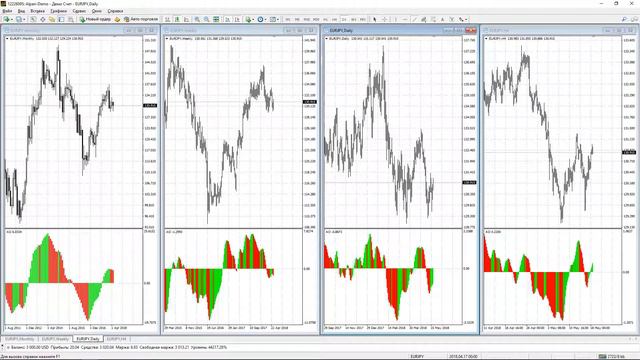The height and width of the screenshot is (360, 640).
Task: Switch chart to line chart icon
Action: (187, 19)
